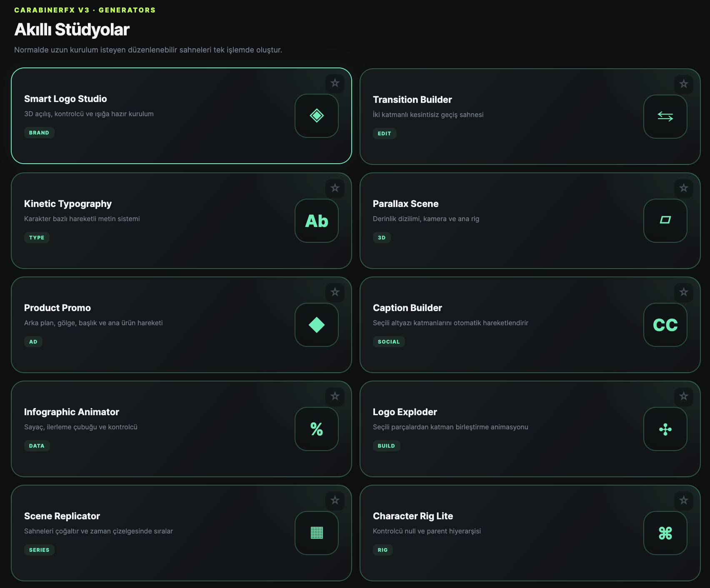Click the Logo Exploder four-dot icon
The width and height of the screenshot is (710, 588).
pyautogui.click(x=665, y=429)
